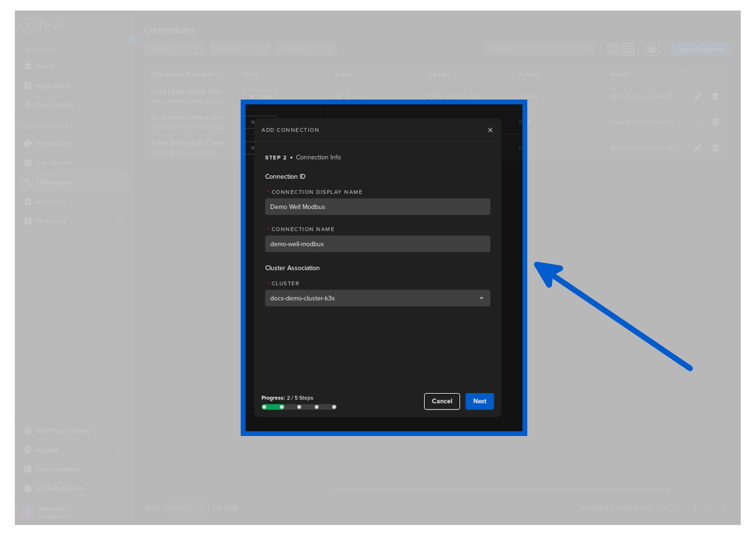Viewport: 756px width, 536px height.
Task: Go to Data Explorer in sidebar
Action: point(55,105)
